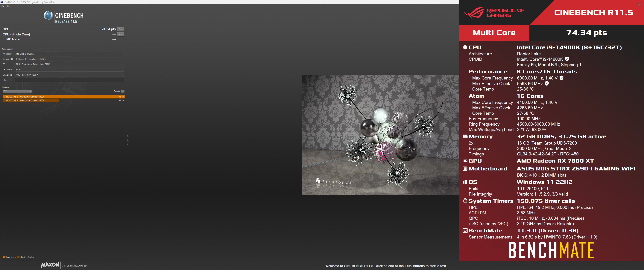
Task: Click Build 10.0.26100, 64 bit value
Action: [x=534, y=189]
